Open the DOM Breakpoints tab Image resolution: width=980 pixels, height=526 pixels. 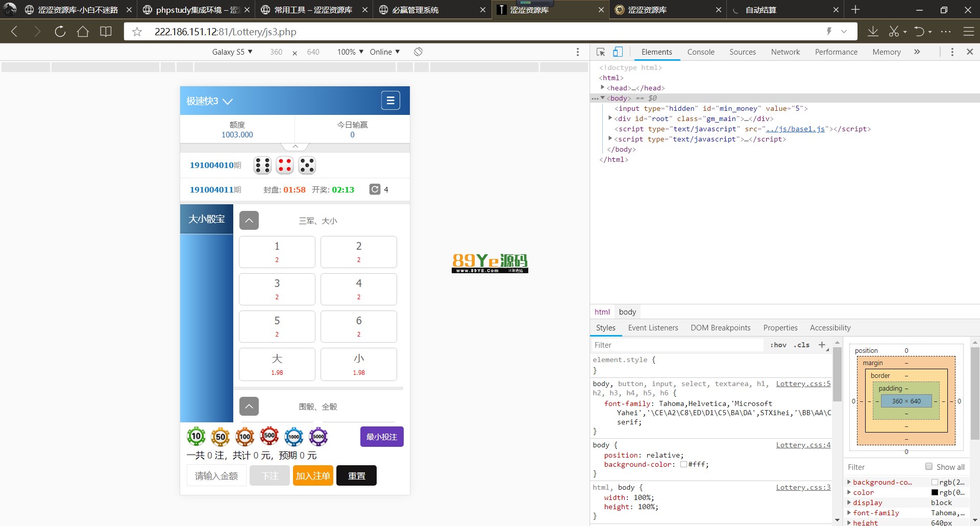pyautogui.click(x=720, y=328)
